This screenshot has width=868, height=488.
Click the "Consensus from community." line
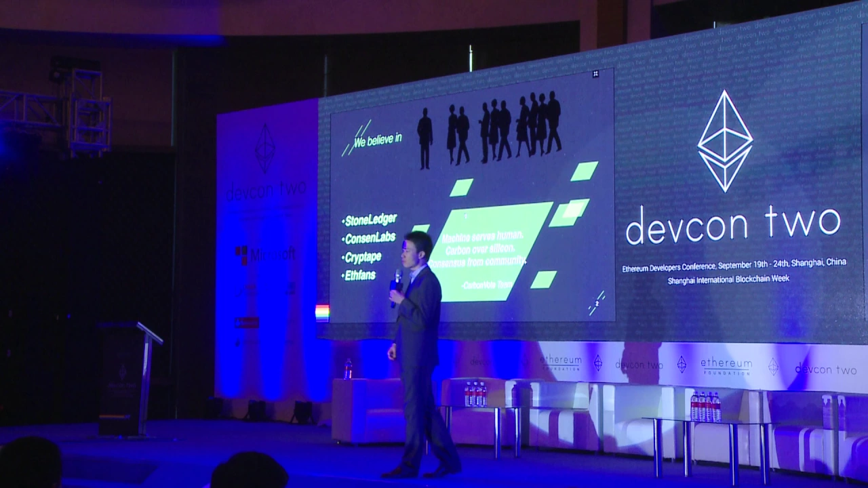[478, 260]
